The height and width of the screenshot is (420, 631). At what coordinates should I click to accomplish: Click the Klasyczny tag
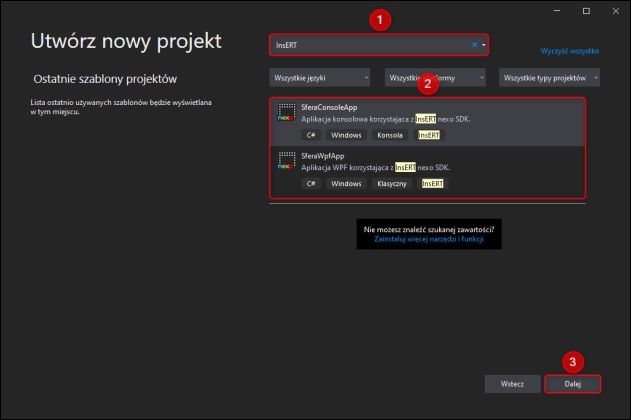pos(392,183)
